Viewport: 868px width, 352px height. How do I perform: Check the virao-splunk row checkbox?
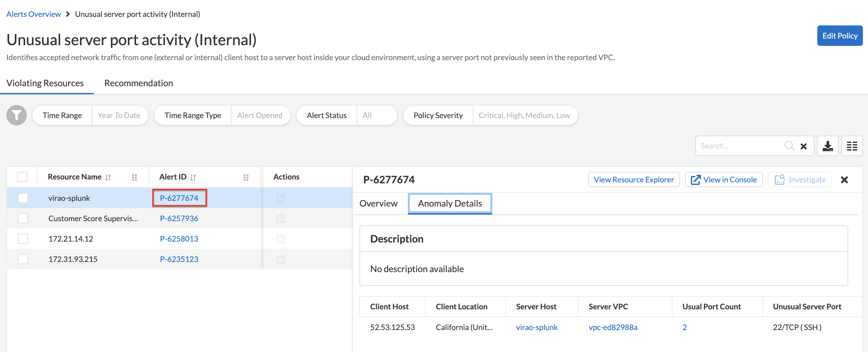(23, 198)
